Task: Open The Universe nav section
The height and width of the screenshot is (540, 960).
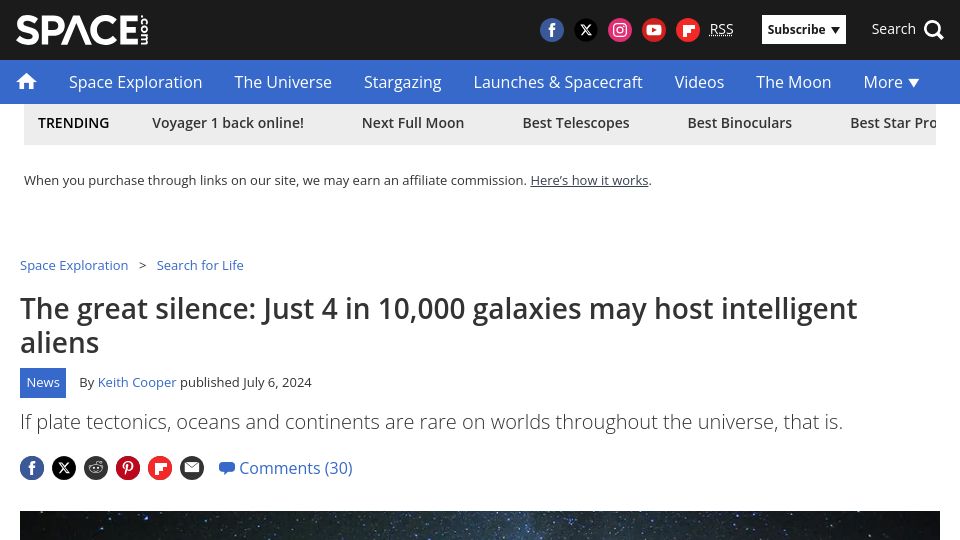Action: (x=283, y=82)
